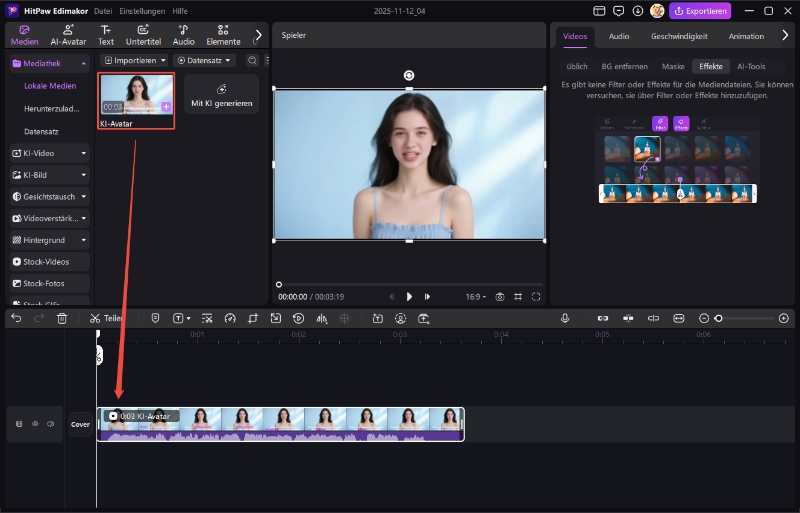Click the Exportieren button
Viewport: 800px width, 513px height.
[700, 11]
